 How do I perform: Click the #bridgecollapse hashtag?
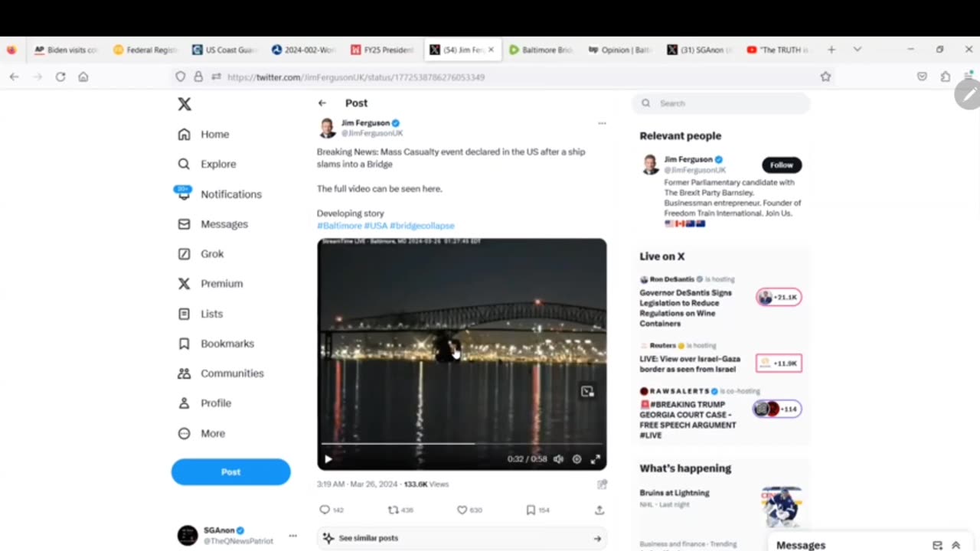[422, 226]
